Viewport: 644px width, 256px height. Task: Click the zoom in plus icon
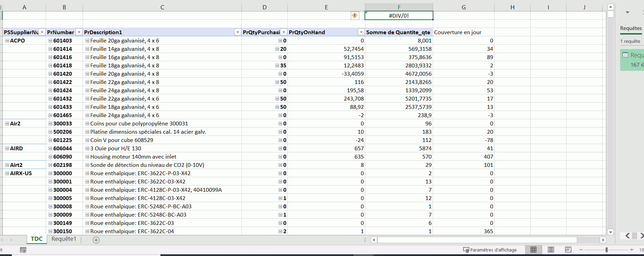632,250
